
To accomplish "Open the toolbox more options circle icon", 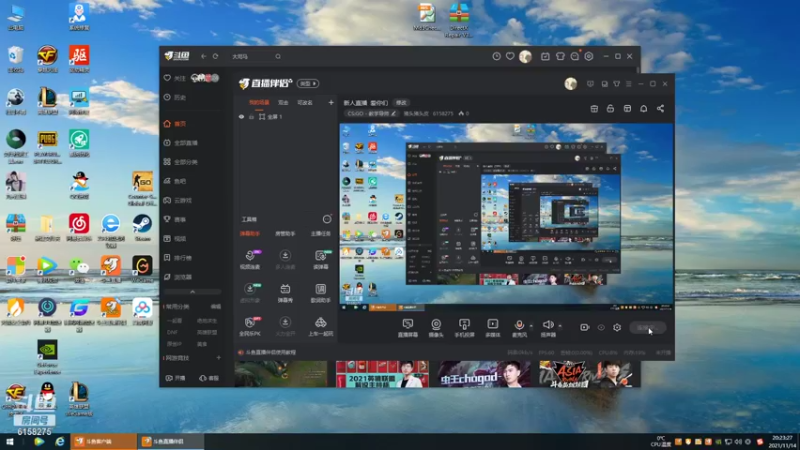I will coord(327,219).
